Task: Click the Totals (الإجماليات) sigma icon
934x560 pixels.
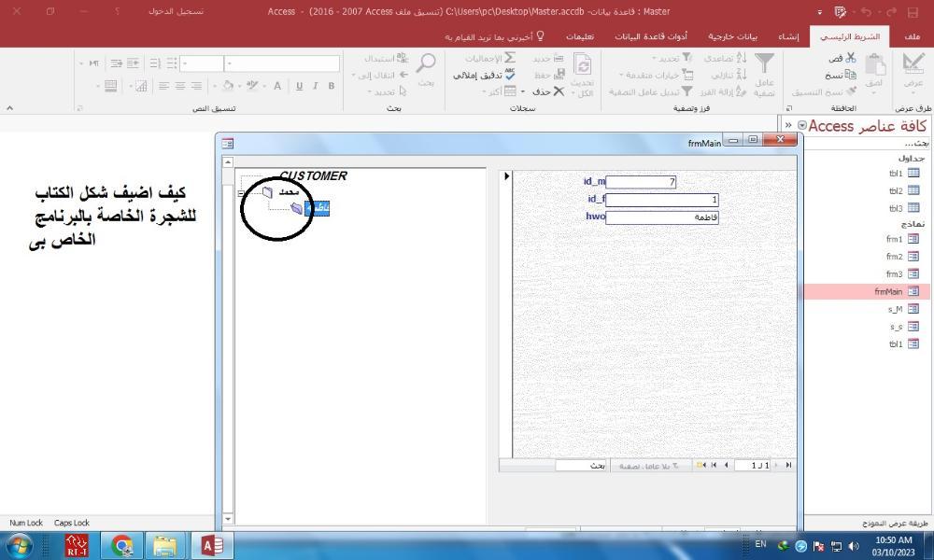Action: [x=509, y=58]
